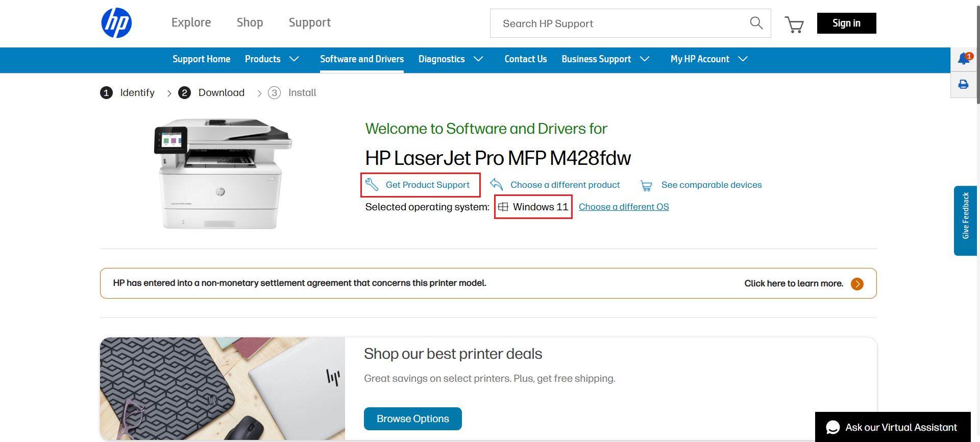Viewport: 980px width, 442px height.
Task: Click the wrench icon for product support
Action: click(x=372, y=184)
